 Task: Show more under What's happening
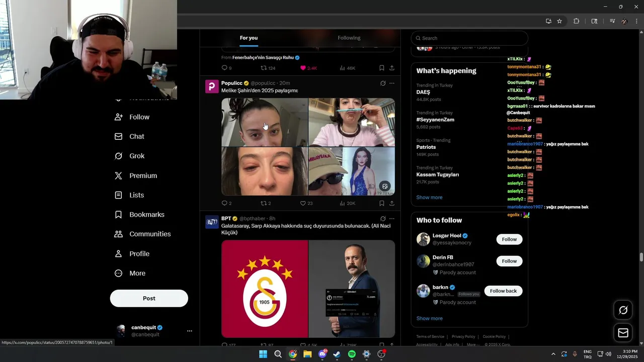pos(429,198)
